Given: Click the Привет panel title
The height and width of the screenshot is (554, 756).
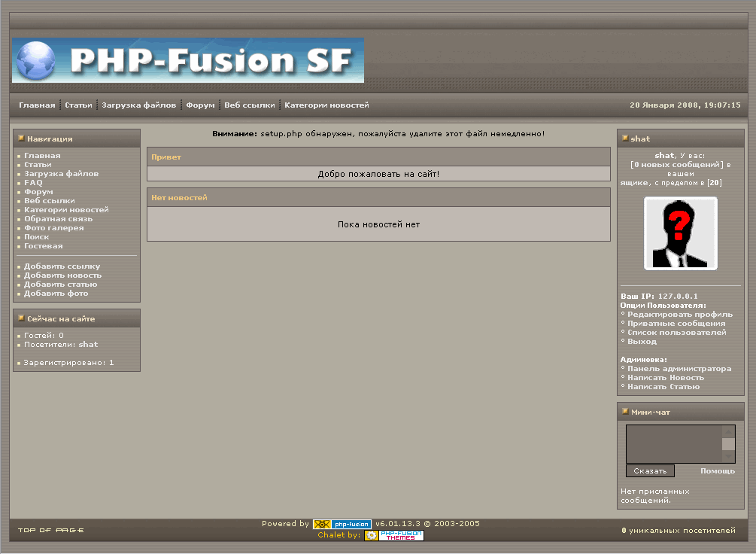Looking at the screenshot, I should 166,157.
